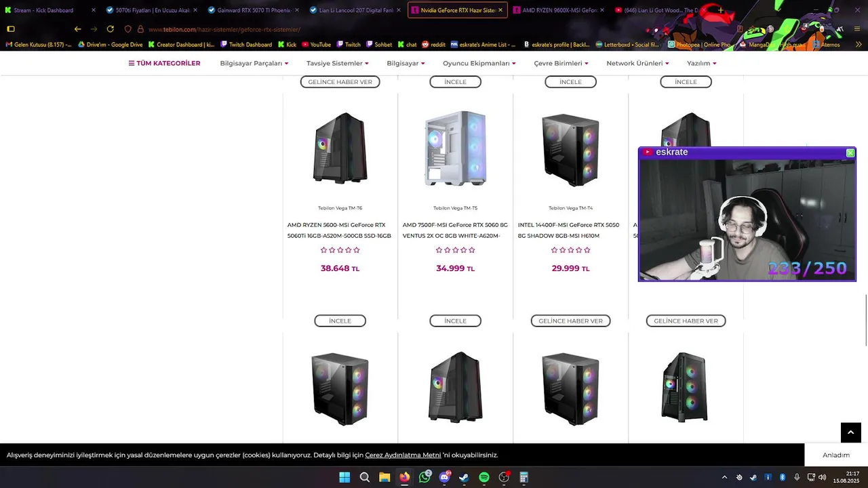Click the Firefox taskbar icon
This screenshot has width=868, height=488.
[404, 477]
